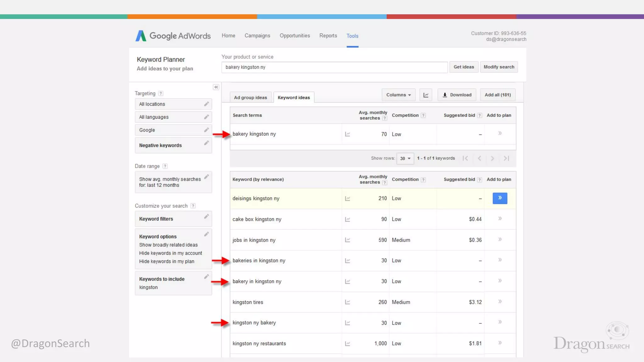Go to next page of keywords
644x362 pixels.
(x=492, y=158)
